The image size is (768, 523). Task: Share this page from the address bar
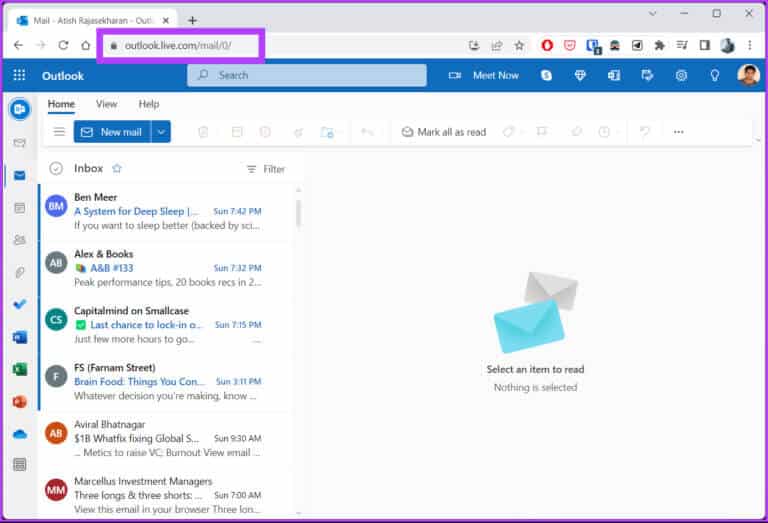click(x=497, y=46)
